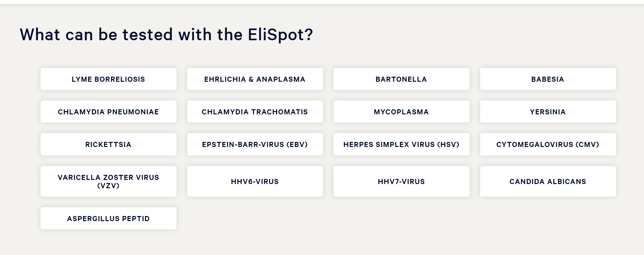
Task: Open the Bartonella test option
Action: tap(401, 79)
